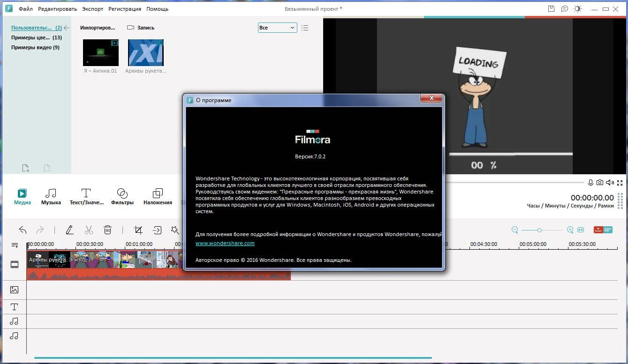628x364 pixels.
Task: Click the zoom-to-fit timeline icon
Action: click(581, 230)
